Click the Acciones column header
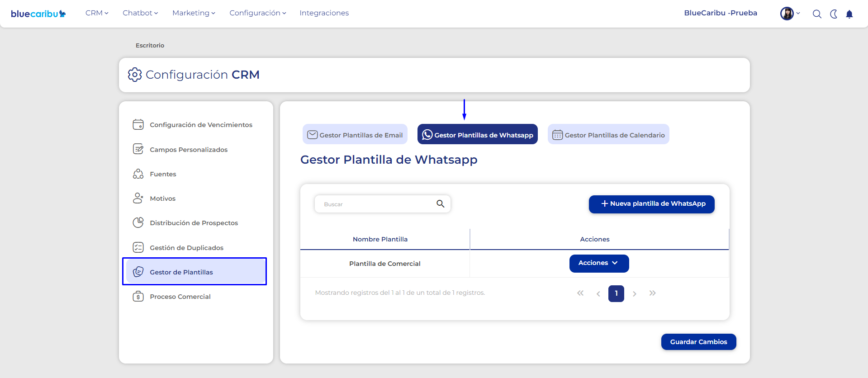The width and height of the screenshot is (868, 378). [595, 239]
